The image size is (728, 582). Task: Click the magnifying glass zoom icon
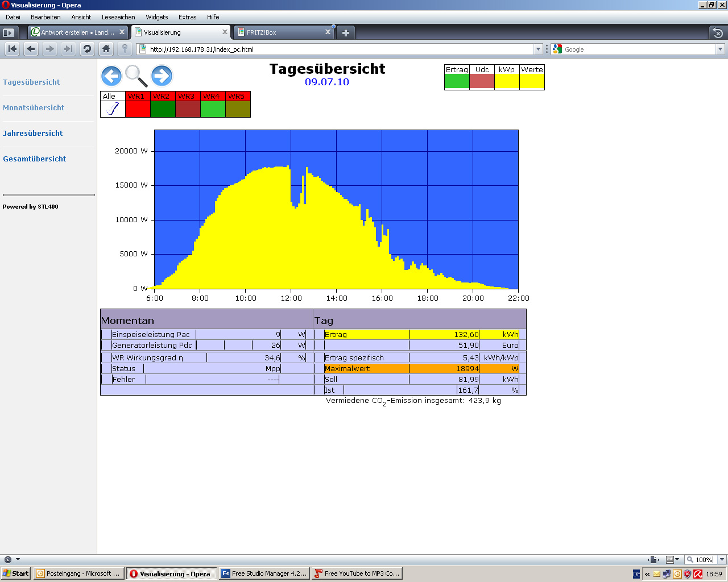pyautogui.click(x=136, y=76)
